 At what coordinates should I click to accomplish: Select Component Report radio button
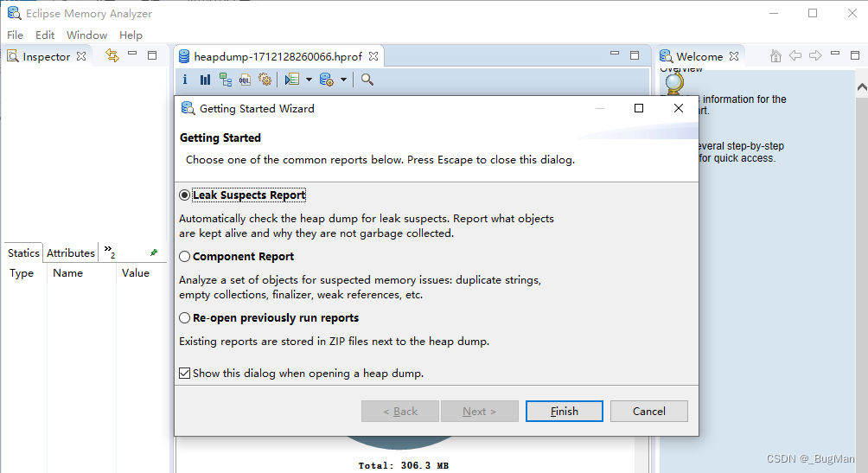[184, 257]
